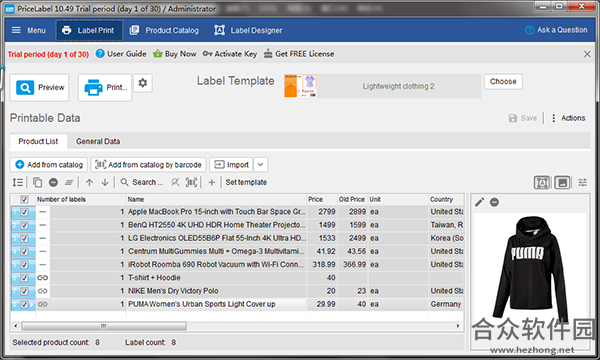Click the duplicate row icon in toolbar
Image resolution: width=600 pixels, height=360 pixels.
[x=38, y=182]
